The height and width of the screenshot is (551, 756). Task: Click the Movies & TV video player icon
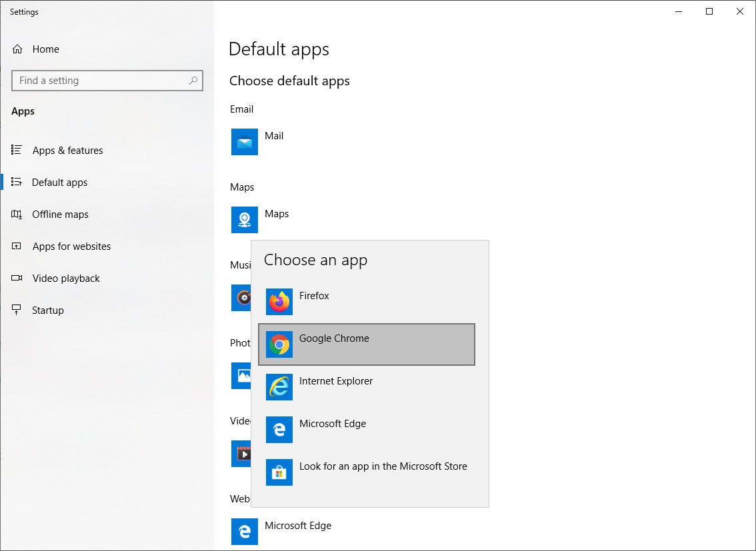[241, 454]
